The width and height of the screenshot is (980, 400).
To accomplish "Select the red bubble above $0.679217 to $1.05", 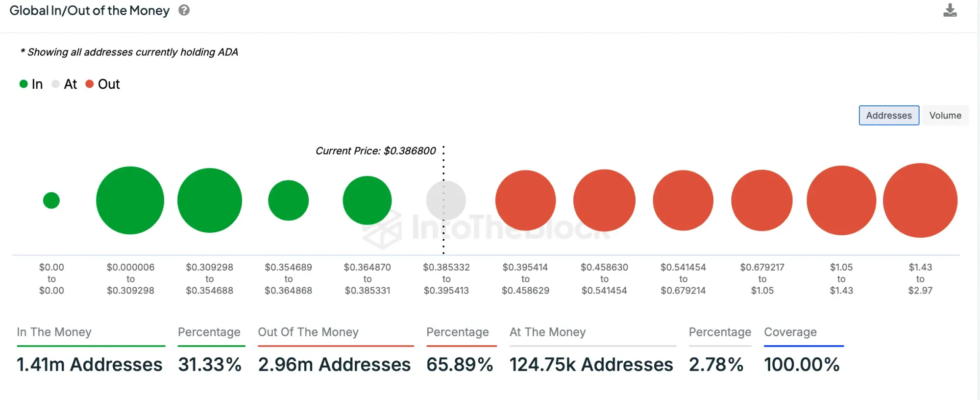I will (x=762, y=200).
